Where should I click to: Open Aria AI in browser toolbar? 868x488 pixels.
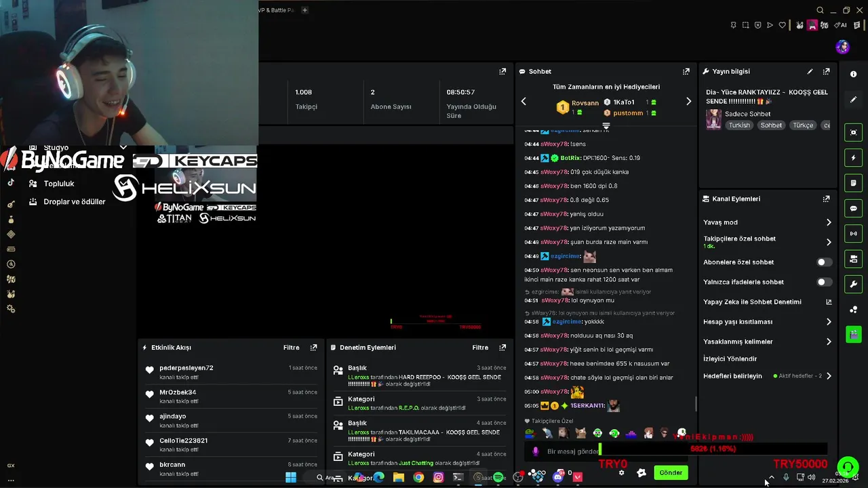point(841,25)
